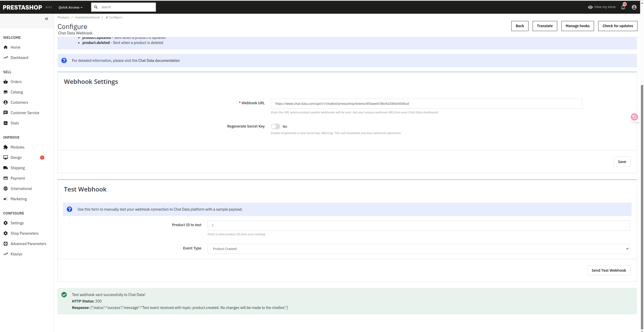Click the Stats bar chart icon
644x332 pixels.
click(6, 123)
